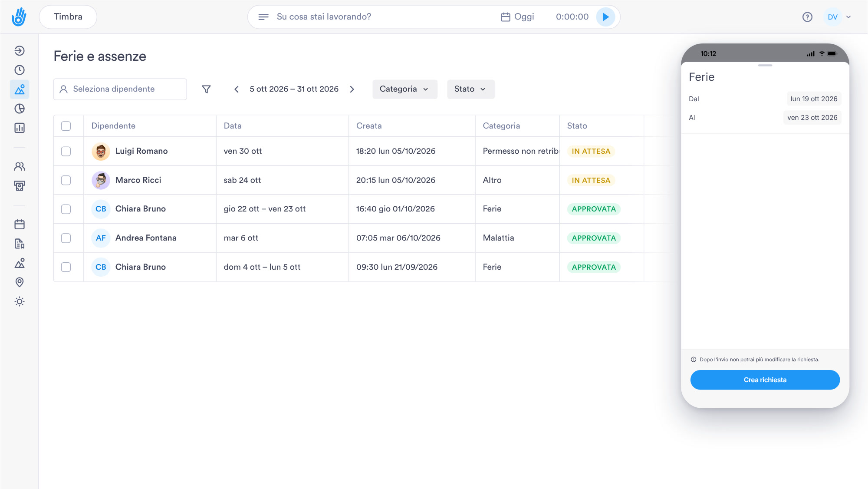Open the team people sidebar icon
The height and width of the screenshot is (489, 868).
pos(20,166)
